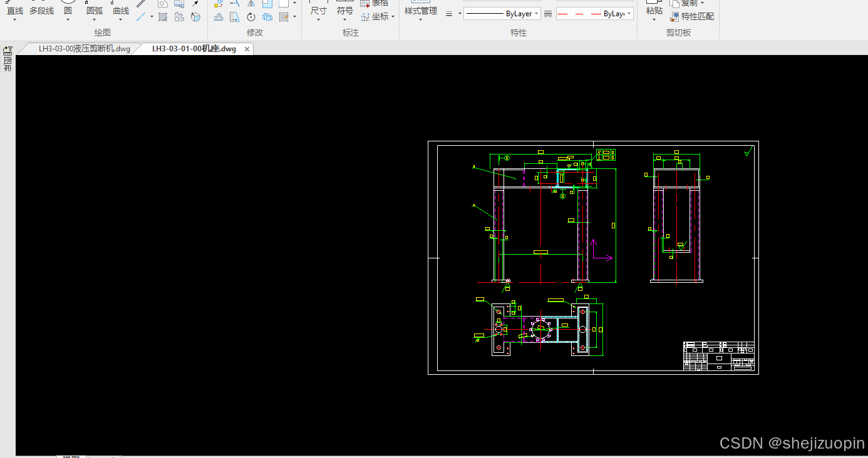The image size is (868, 458).
Task: Click the 3D box copy icon in 修改
Action: (267, 17)
